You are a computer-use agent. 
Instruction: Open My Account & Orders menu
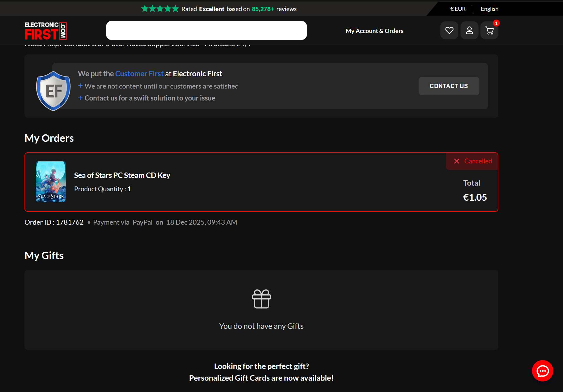[x=374, y=31]
